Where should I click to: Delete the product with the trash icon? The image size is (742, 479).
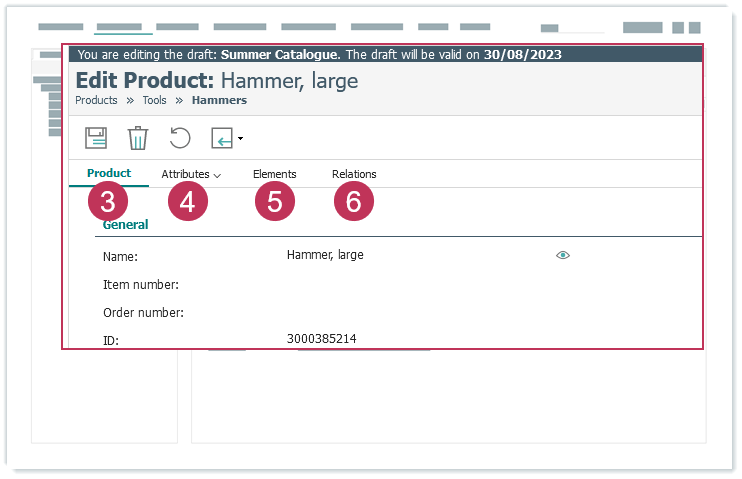138,138
